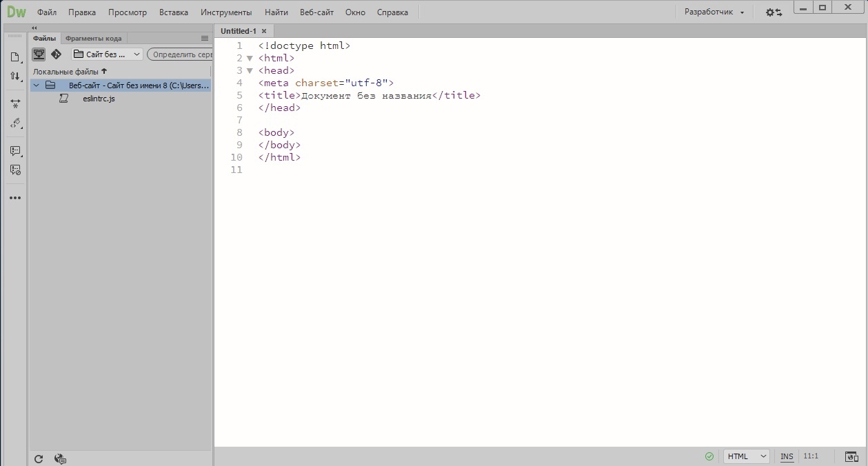Select the Git view icon in Files panel
This screenshot has width=868, height=466.
point(57,54)
